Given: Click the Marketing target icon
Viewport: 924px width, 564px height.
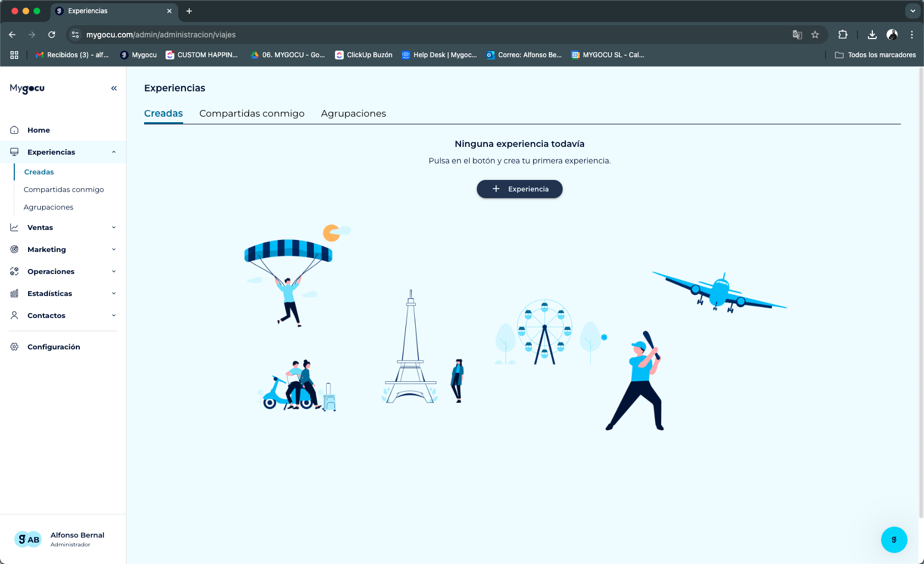Looking at the screenshot, I should click(14, 249).
